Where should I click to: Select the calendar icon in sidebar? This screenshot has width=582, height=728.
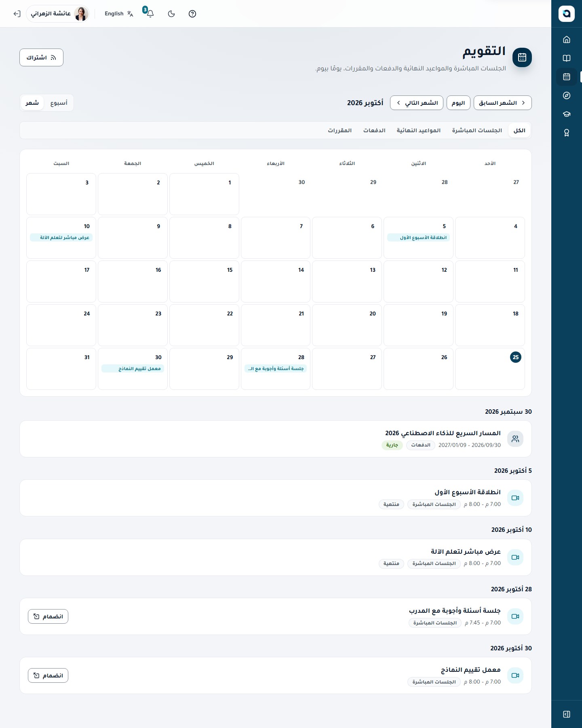[567, 76]
